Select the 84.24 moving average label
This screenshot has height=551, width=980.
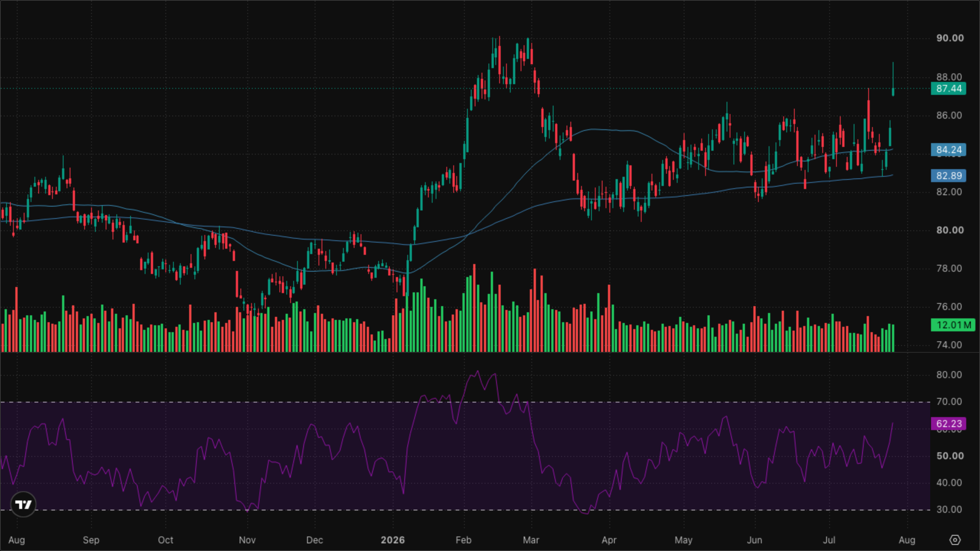pos(949,150)
